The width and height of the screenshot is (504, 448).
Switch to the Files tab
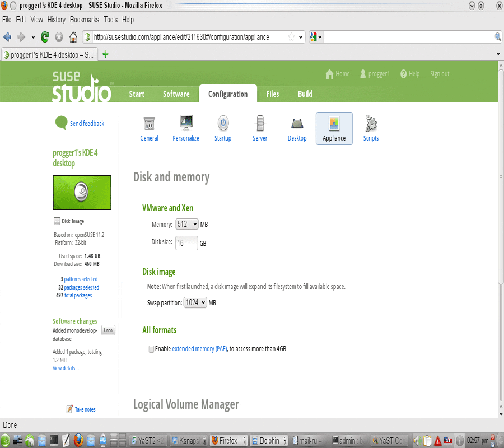(x=273, y=94)
